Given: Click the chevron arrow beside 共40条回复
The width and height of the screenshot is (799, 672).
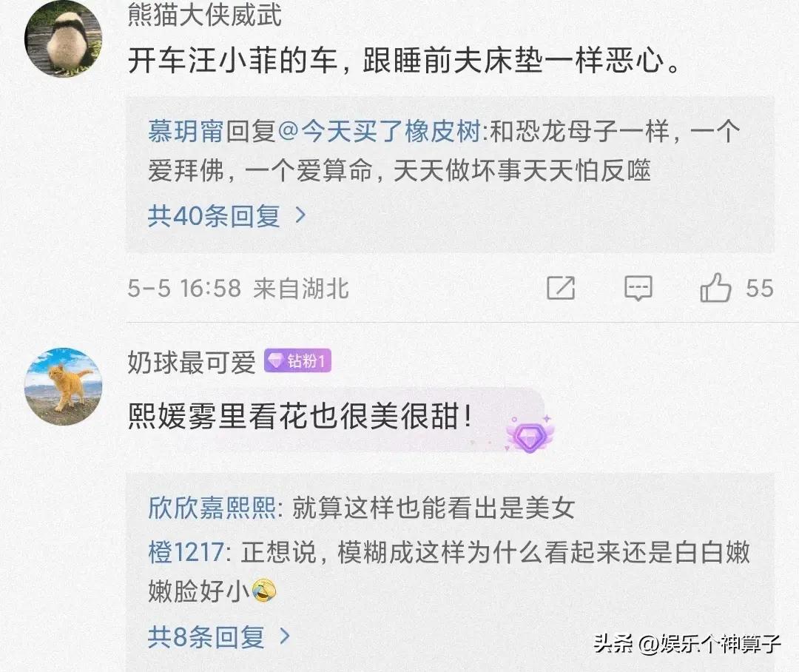Looking at the screenshot, I should (x=300, y=216).
